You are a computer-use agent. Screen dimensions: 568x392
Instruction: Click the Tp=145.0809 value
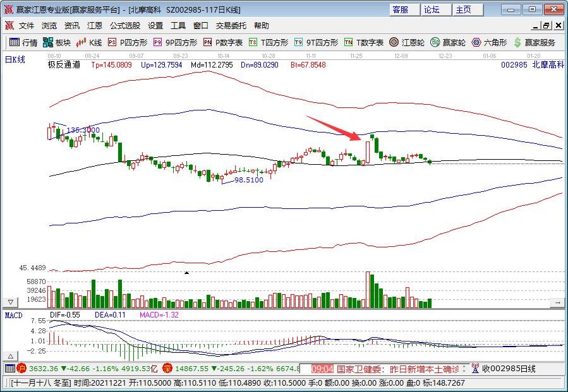tap(111, 65)
